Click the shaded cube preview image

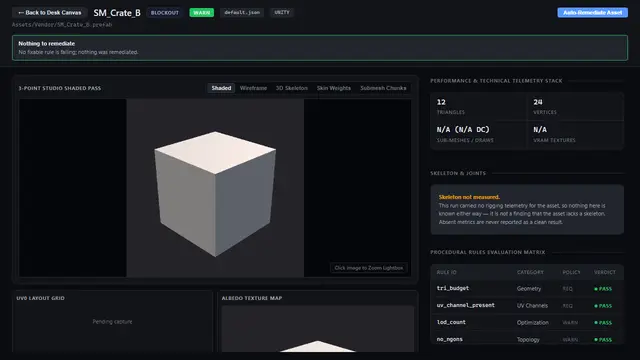point(215,188)
